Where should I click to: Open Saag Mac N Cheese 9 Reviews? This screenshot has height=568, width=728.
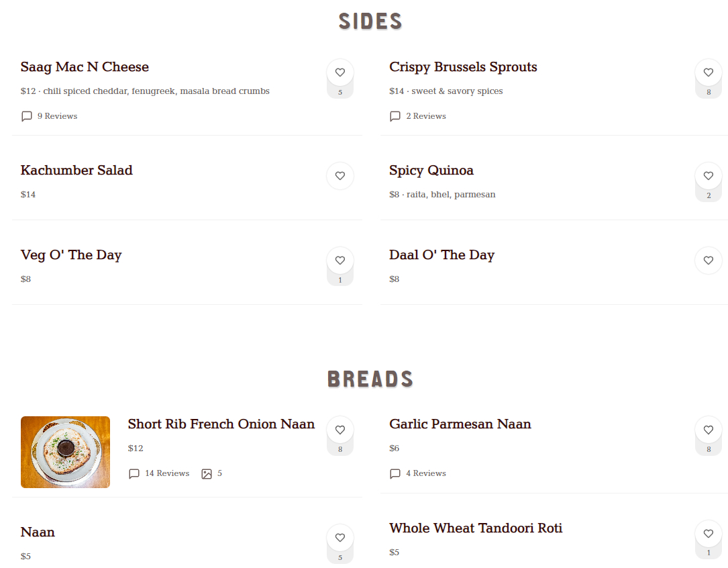[50, 116]
